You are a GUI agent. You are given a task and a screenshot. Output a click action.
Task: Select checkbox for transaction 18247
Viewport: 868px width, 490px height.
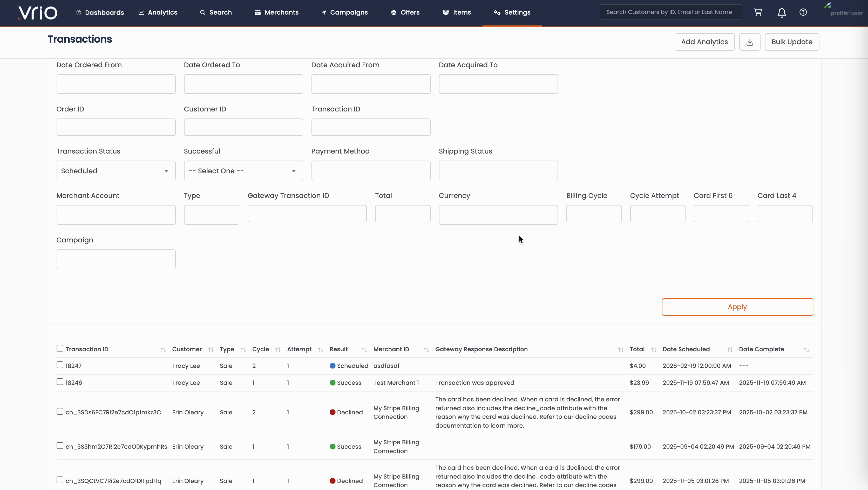(60, 365)
